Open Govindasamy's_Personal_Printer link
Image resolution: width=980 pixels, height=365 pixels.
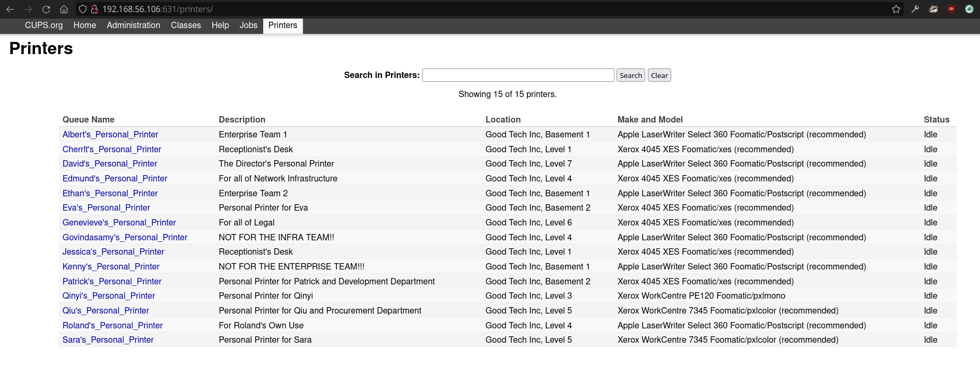[125, 238]
